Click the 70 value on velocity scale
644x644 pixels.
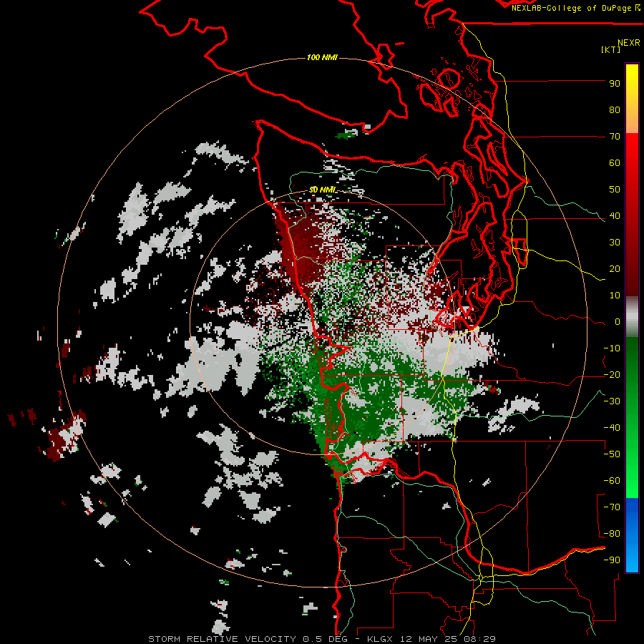(x=615, y=137)
